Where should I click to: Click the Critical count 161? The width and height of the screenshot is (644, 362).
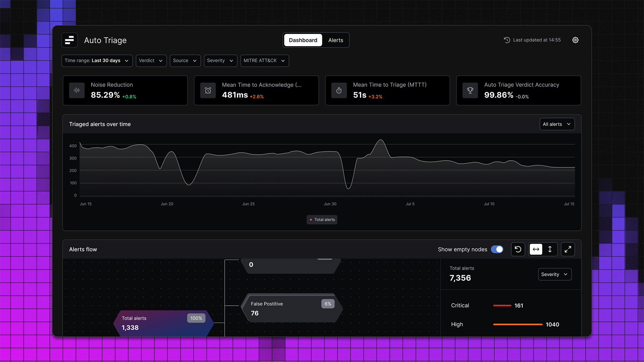[x=519, y=306]
